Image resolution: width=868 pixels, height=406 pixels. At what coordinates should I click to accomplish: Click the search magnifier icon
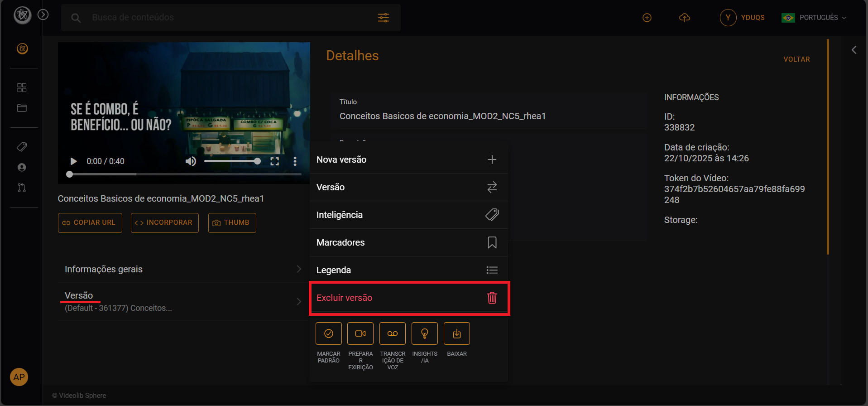point(76,18)
